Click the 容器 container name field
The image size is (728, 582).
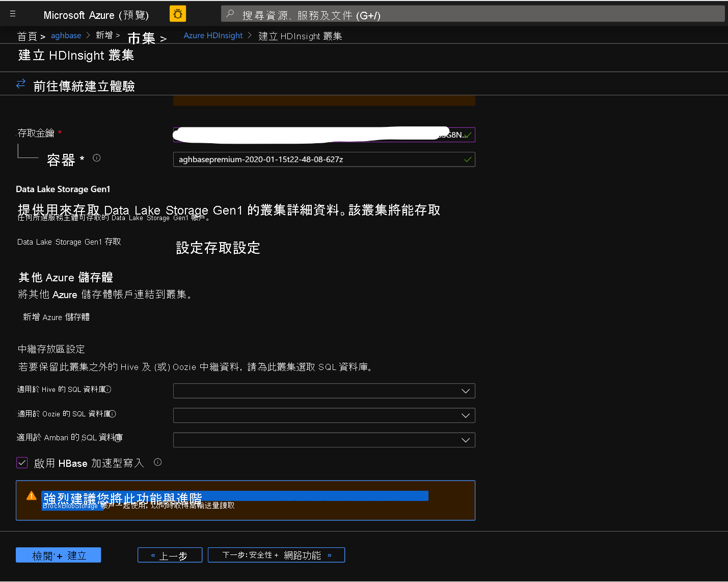[x=324, y=160]
